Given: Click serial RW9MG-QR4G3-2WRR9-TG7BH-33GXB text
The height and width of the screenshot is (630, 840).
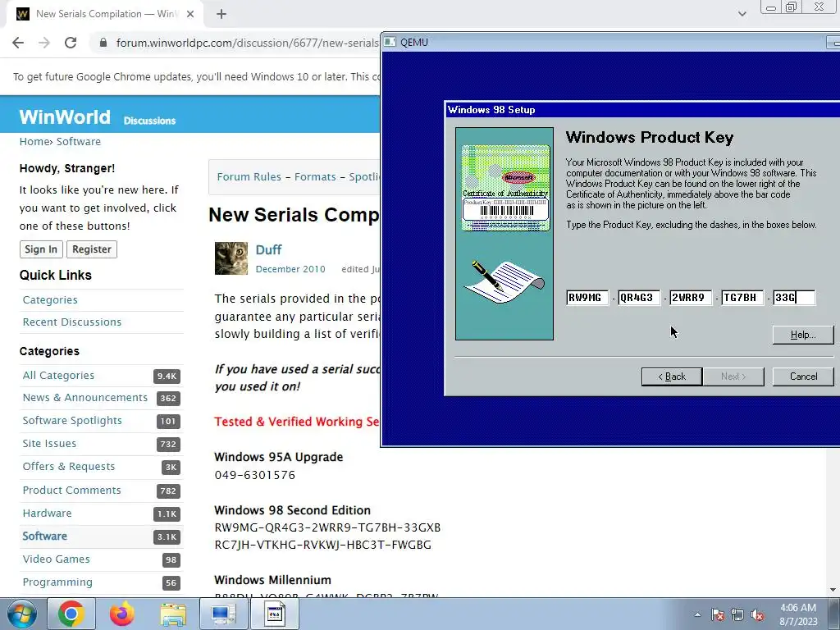Looking at the screenshot, I should pos(327,527).
